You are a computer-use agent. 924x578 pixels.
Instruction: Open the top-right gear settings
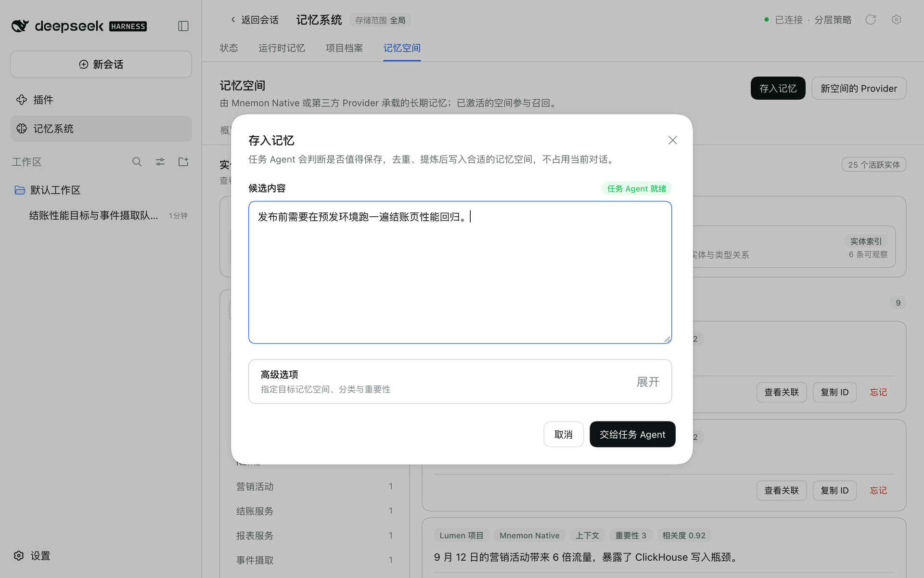[x=896, y=20]
